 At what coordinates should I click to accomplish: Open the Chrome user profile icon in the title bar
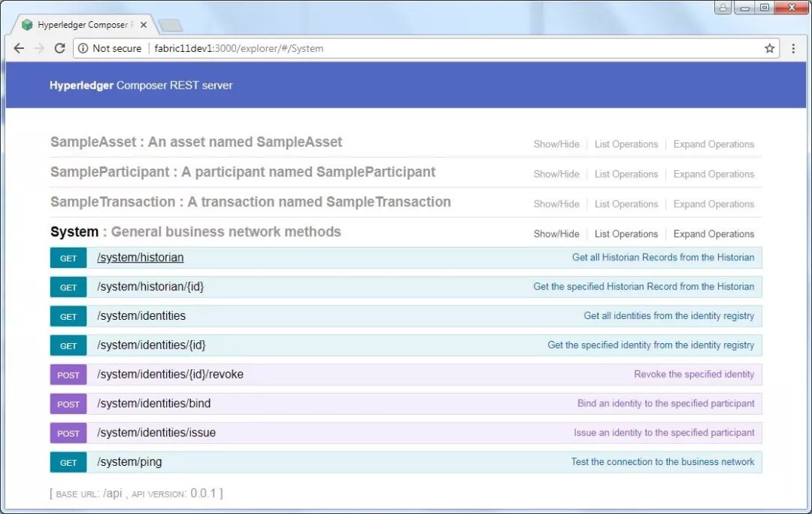coord(723,8)
